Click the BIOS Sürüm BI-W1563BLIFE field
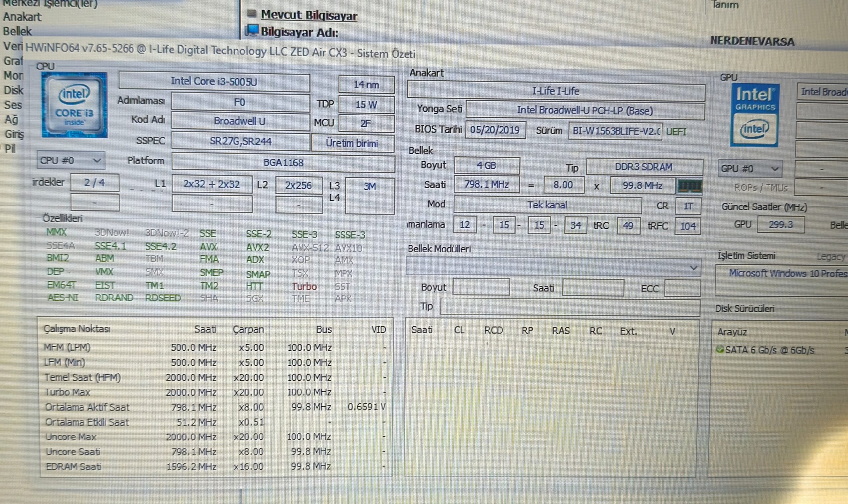This screenshot has height=504, width=848. (615, 131)
